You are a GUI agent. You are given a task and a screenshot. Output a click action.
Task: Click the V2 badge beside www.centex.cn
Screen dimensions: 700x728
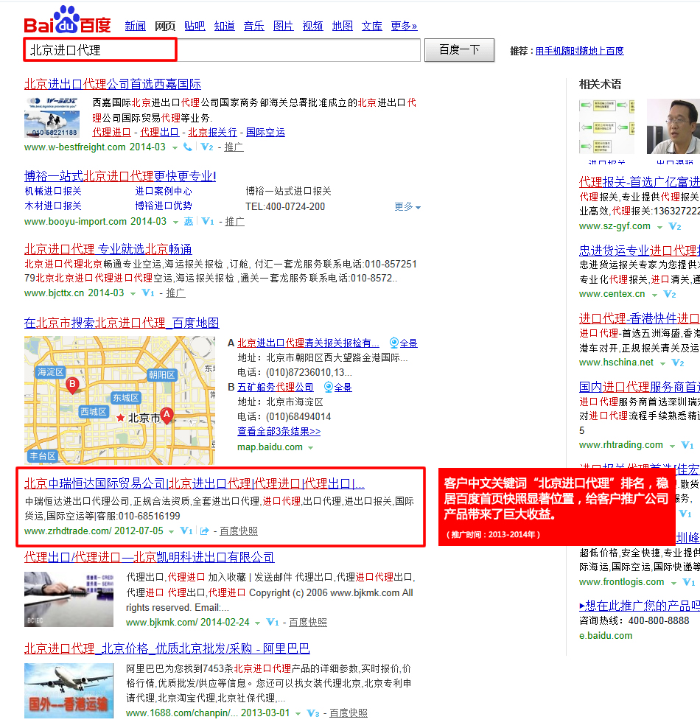point(669,294)
